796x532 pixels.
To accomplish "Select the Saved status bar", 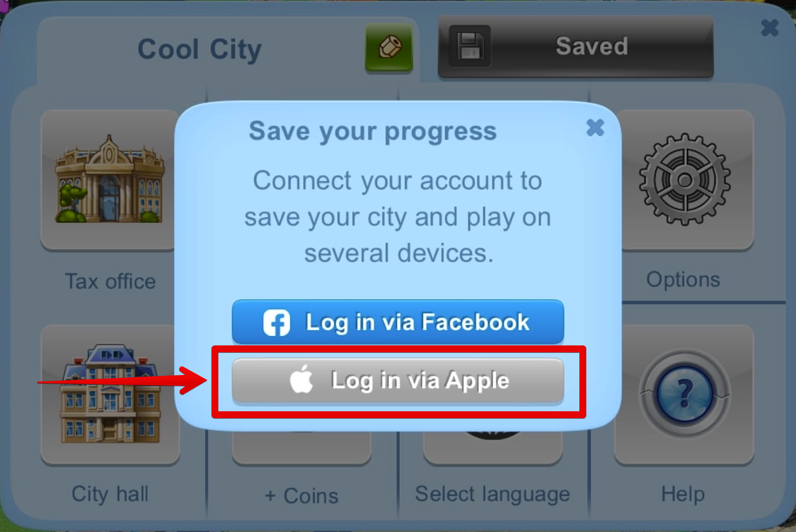I will pos(576,47).
